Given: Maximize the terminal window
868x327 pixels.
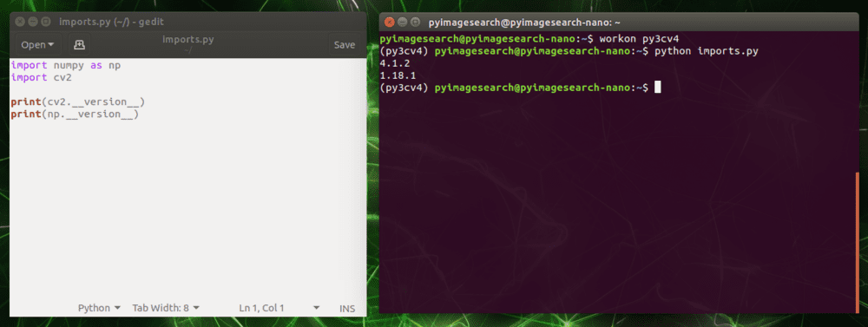Looking at the screenshot, I should click(415, 23).
